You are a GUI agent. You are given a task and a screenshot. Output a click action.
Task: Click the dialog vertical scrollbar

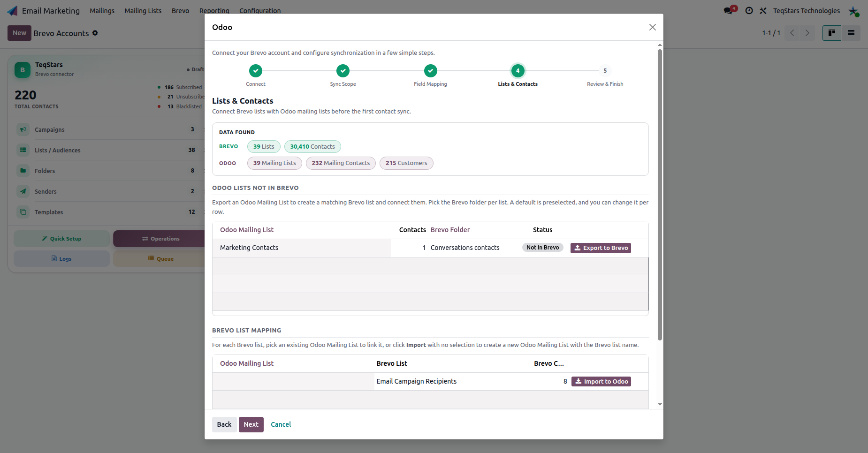click(660, 195)
